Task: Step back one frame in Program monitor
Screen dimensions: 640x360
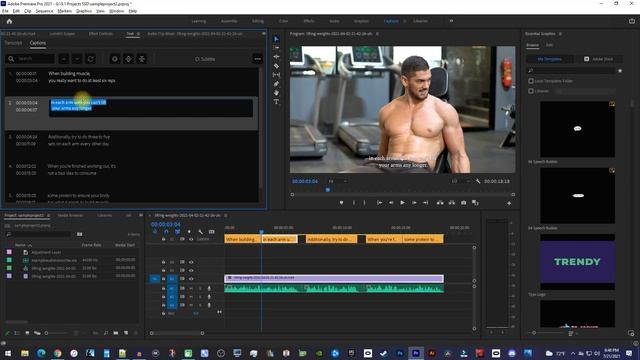Action: (x=391, y=203)
